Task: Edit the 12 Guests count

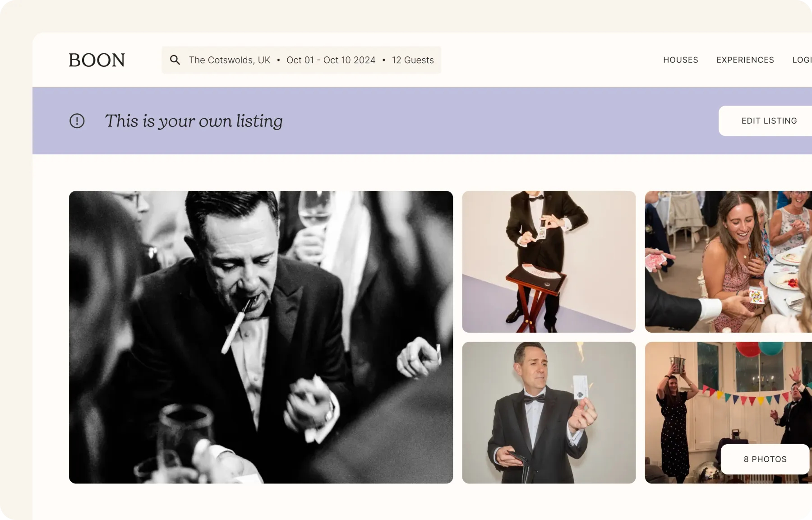Action: coord(413,60)
